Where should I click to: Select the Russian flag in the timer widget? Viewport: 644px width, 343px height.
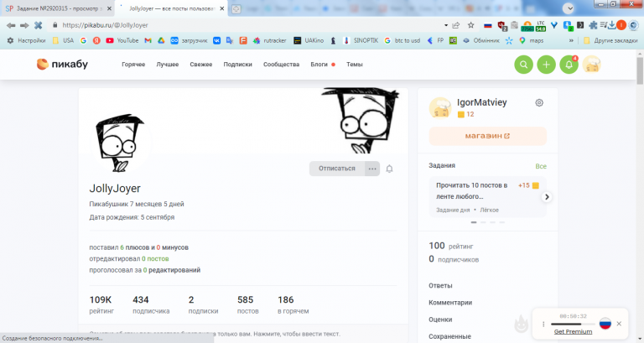pyautogui.click(x=605, y=324)
